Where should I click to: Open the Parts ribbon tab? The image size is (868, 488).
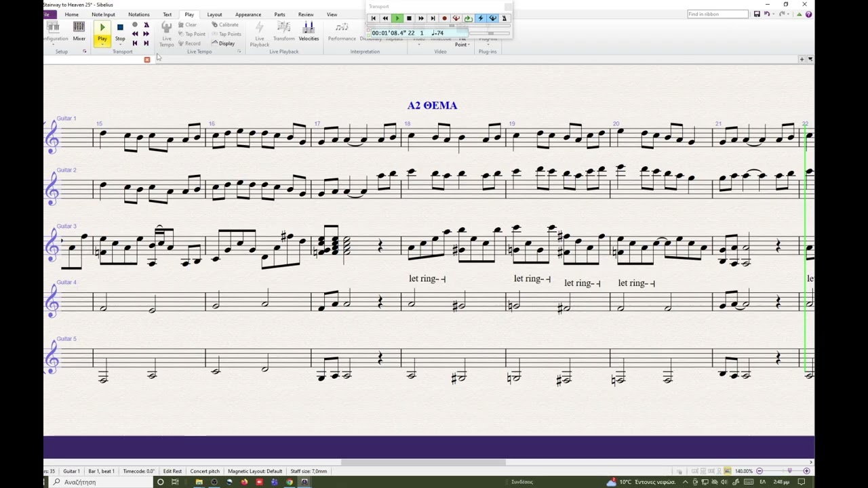279,14
